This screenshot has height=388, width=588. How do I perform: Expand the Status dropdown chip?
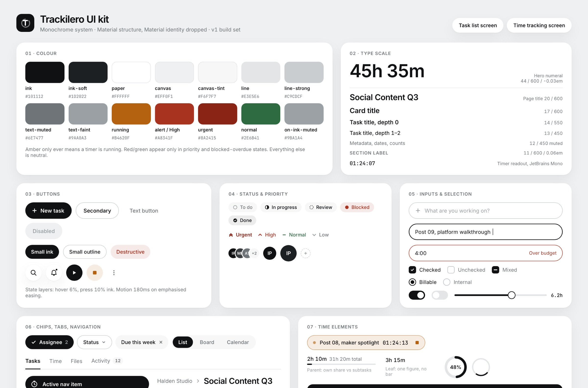pos(94,342)
